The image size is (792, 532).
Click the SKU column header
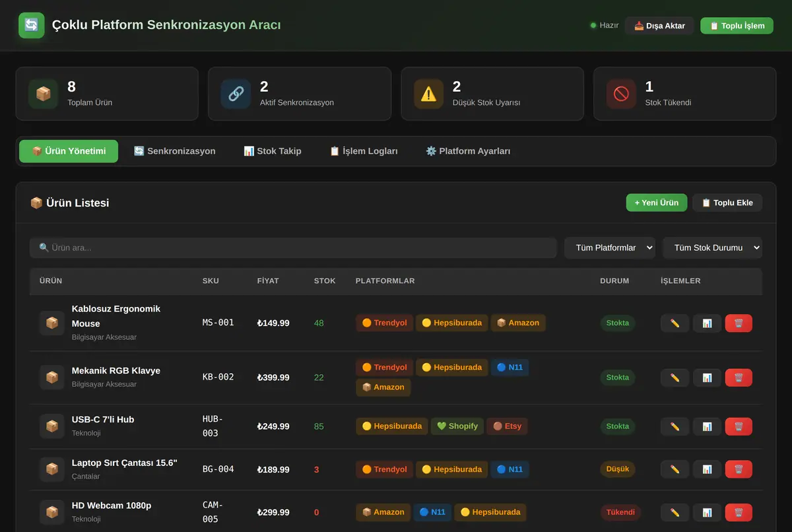[x=211, y=281]
